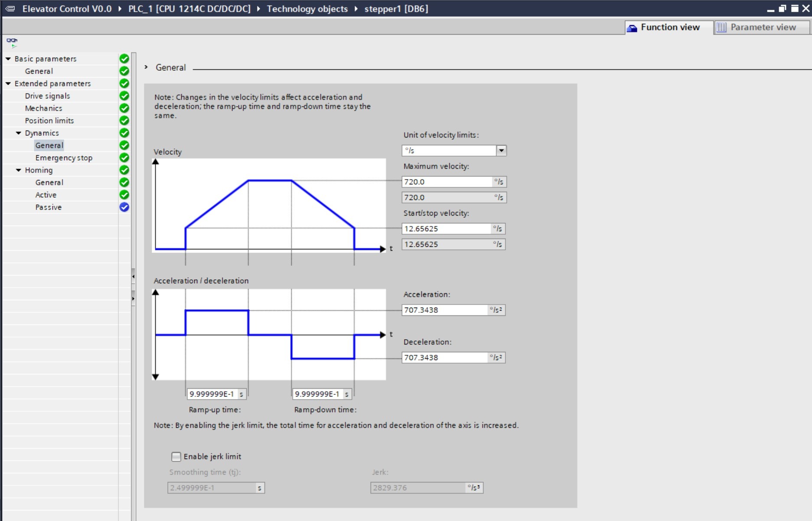Enable the jerk limit checkbox
The image size is (812, 521).
click(176, 456)
